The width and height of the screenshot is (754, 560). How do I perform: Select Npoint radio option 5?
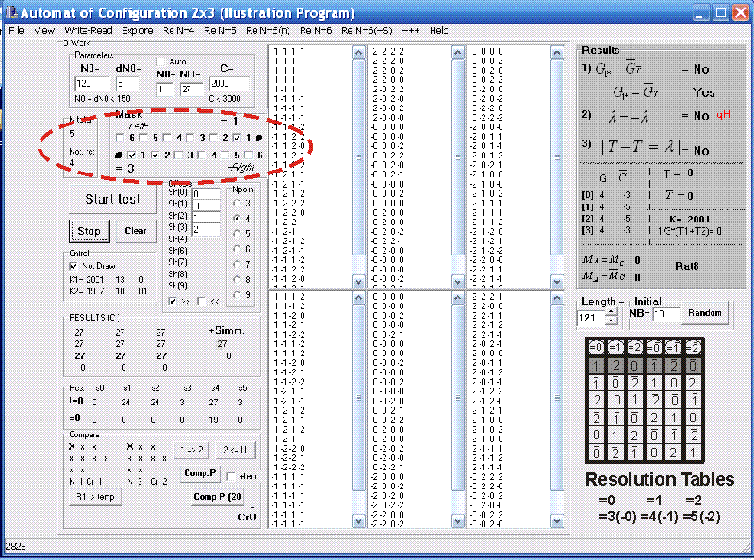coord(237,234)
